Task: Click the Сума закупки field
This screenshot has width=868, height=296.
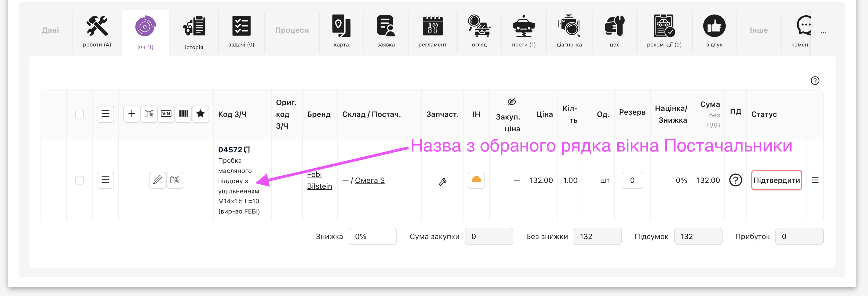Action: (488, 236)
